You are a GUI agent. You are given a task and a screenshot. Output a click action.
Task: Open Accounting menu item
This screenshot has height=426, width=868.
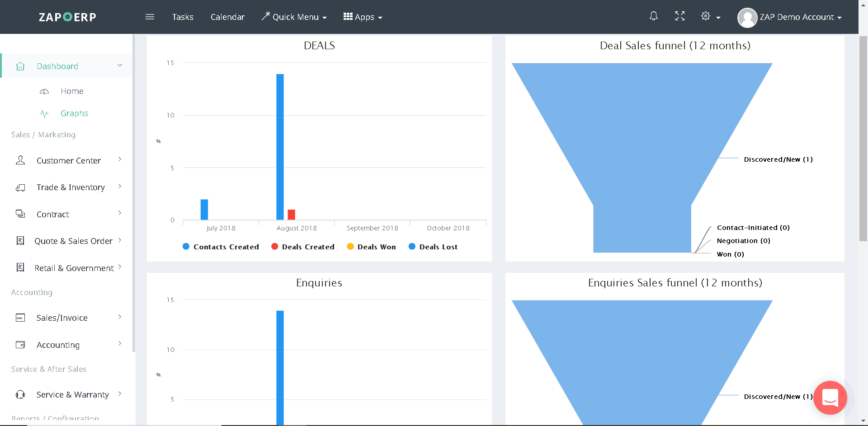click(x=58, y=345)
